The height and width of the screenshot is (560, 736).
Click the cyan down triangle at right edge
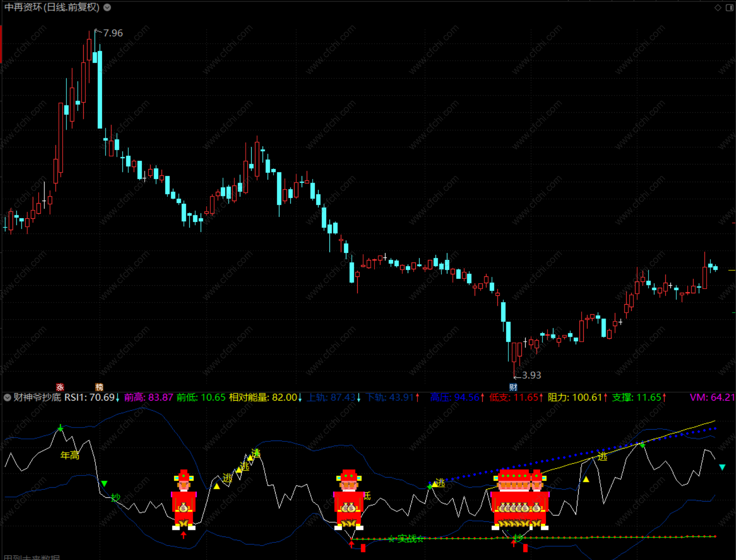click(x=722, y=467)
